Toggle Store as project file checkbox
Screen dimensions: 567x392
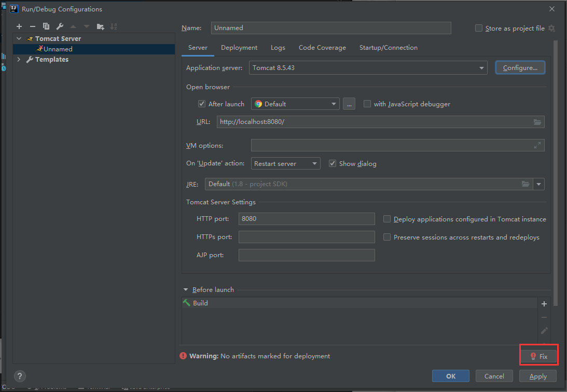478,28
